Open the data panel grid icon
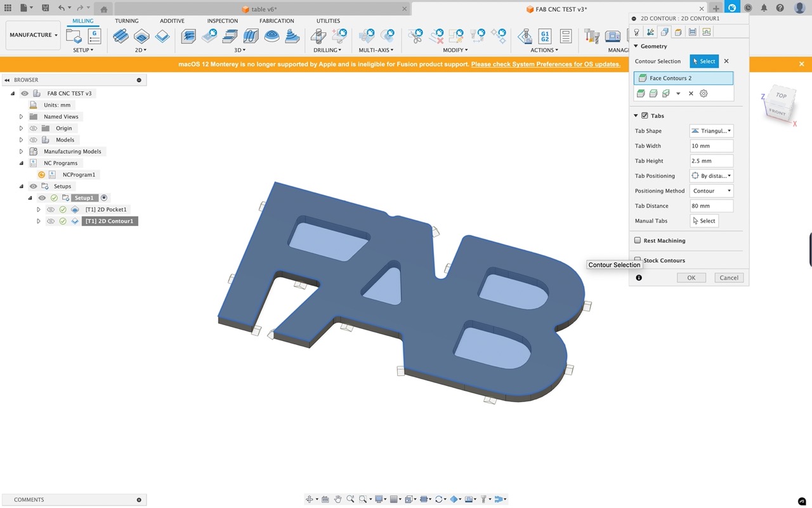This screenshot has height=508, width=812. click(8, 8)
